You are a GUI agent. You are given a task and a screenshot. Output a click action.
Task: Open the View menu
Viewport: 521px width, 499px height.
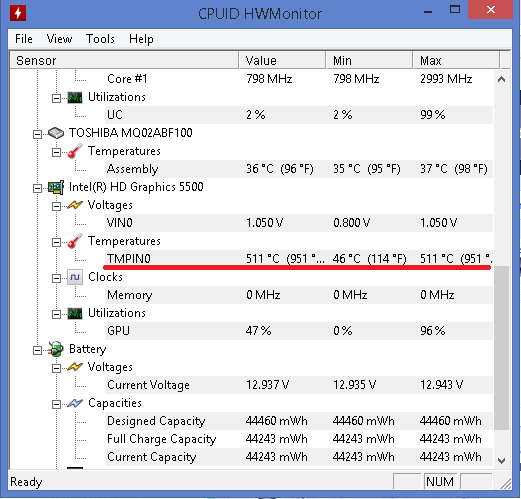tap(59, 39)
